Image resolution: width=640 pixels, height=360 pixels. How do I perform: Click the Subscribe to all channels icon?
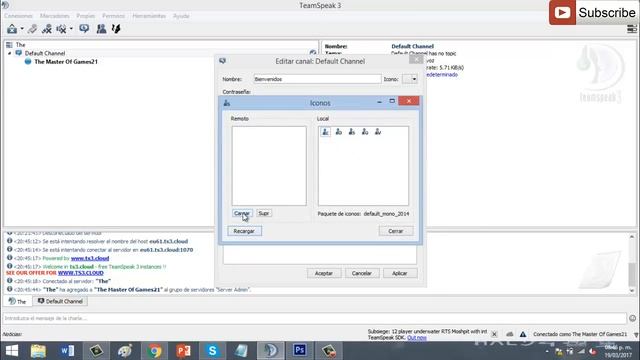tap(61, 29)
